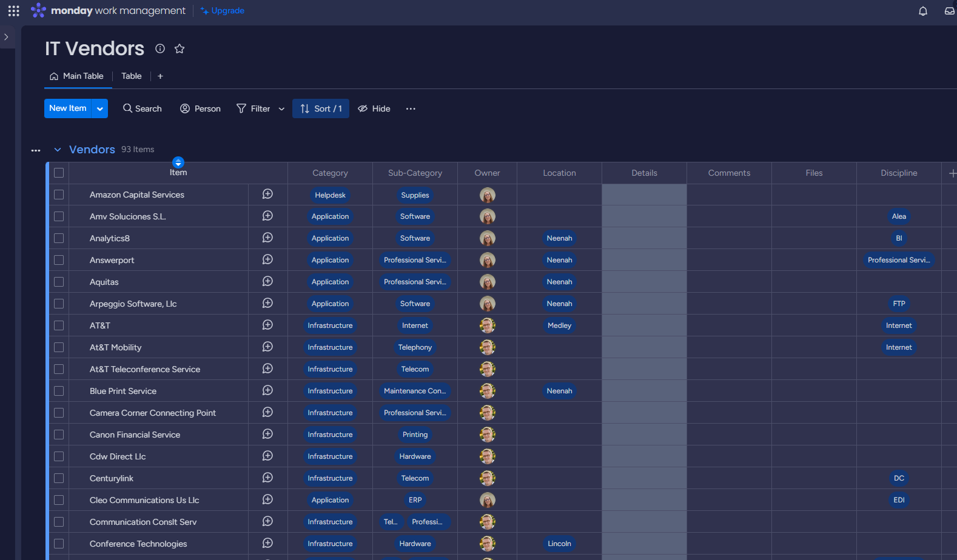
Task: Open Discipline dropdown showing FTP
Action: click(899, 304)
